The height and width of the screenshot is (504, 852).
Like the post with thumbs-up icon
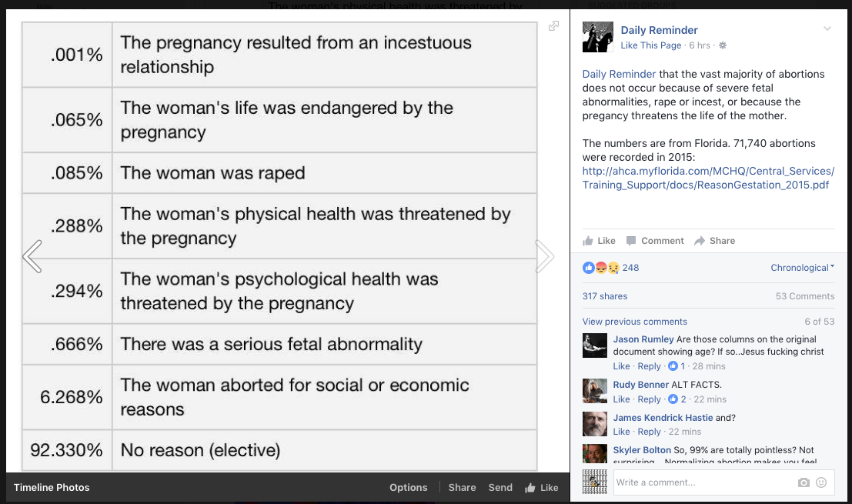600,241
